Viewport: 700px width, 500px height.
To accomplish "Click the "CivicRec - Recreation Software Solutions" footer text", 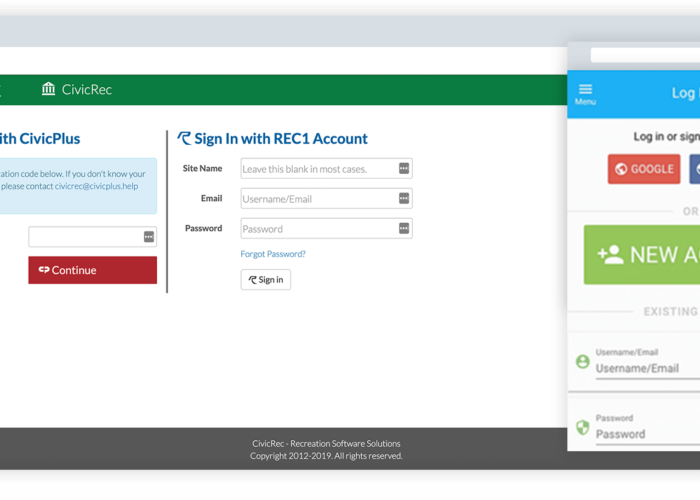I will click(x=326, y=443).
